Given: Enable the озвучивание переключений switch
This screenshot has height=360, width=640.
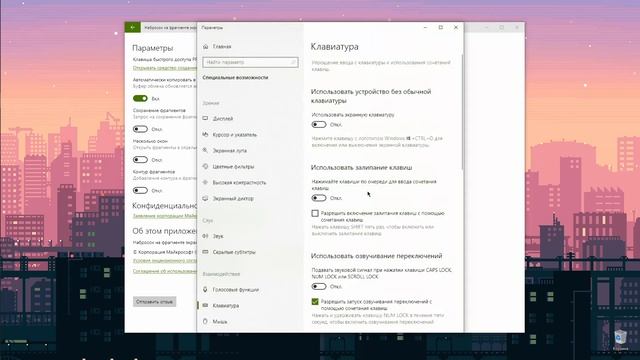Looking at the screenshot, I should point(319,287).
